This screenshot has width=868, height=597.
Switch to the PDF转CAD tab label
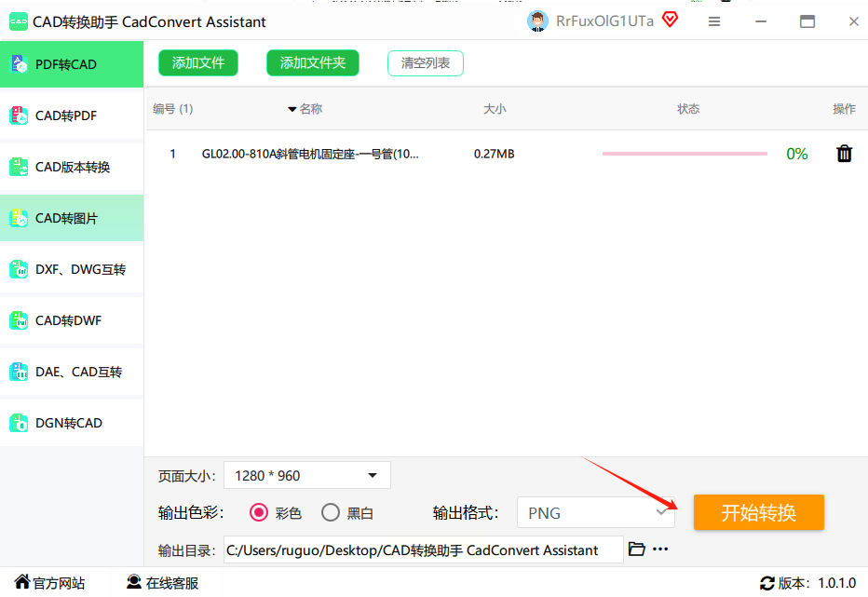(66, 64)
